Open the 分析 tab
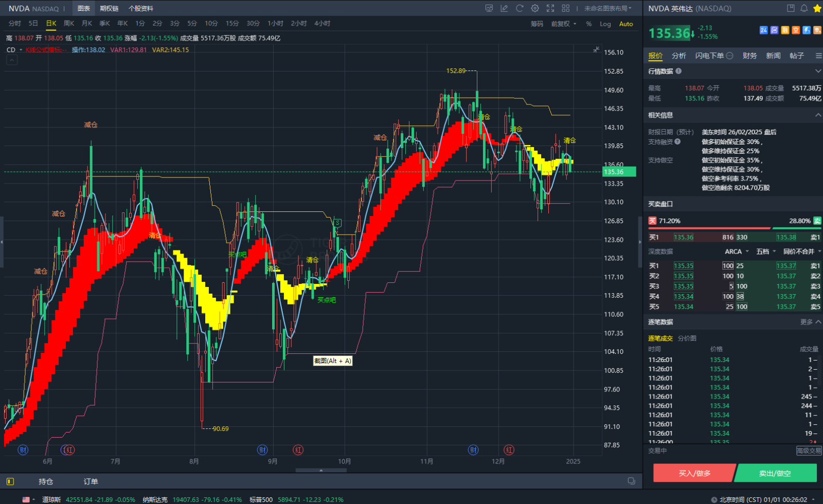Image resolution: width=823 pixels, height=504 pixels. [x=679, y=56]
